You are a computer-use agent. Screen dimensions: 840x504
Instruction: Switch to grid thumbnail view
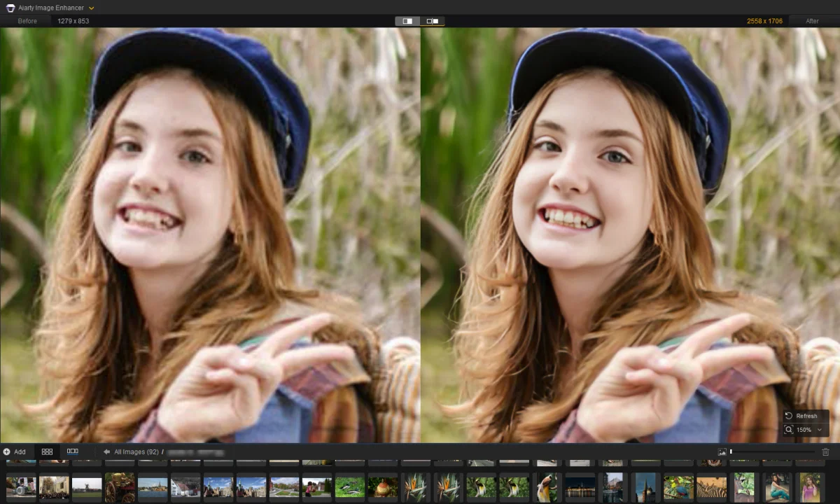pos(47,452)
